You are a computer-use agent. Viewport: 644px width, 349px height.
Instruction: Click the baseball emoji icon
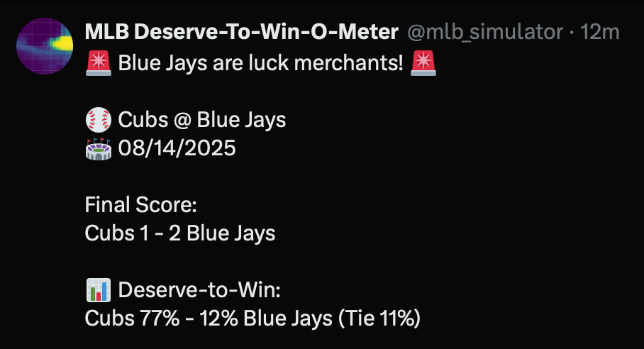click(97, 119)
